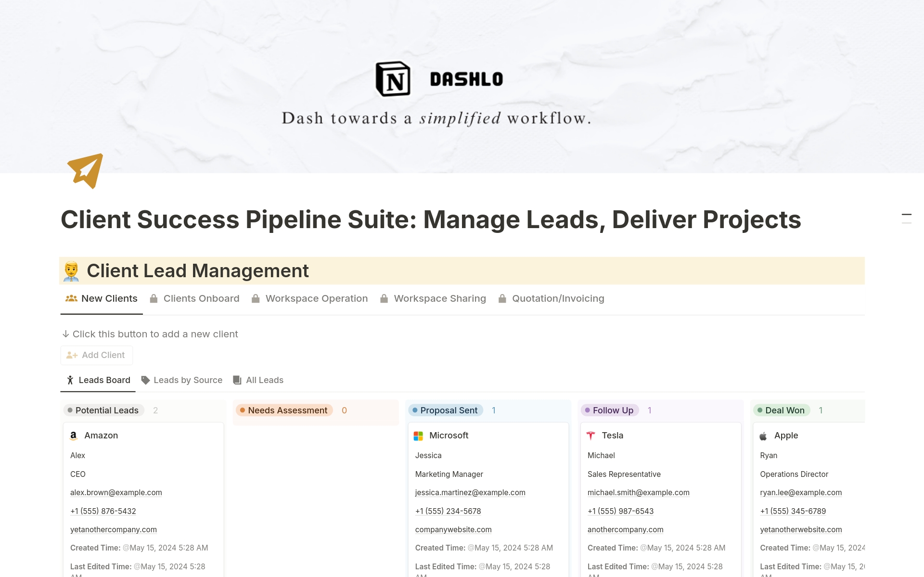This screenshot has height=577, width=924.
Task: Click the Proposal Sent status pill
Action: tap(445, 410)
